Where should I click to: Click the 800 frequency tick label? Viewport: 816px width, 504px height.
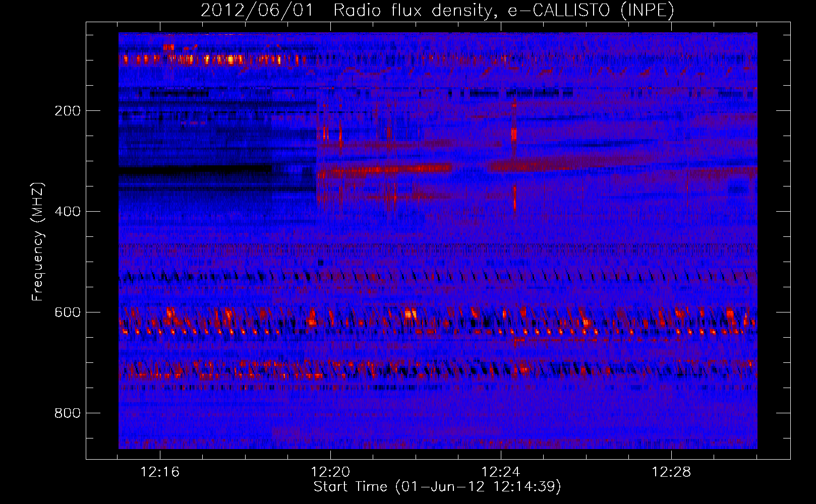(x=68, y=413)
